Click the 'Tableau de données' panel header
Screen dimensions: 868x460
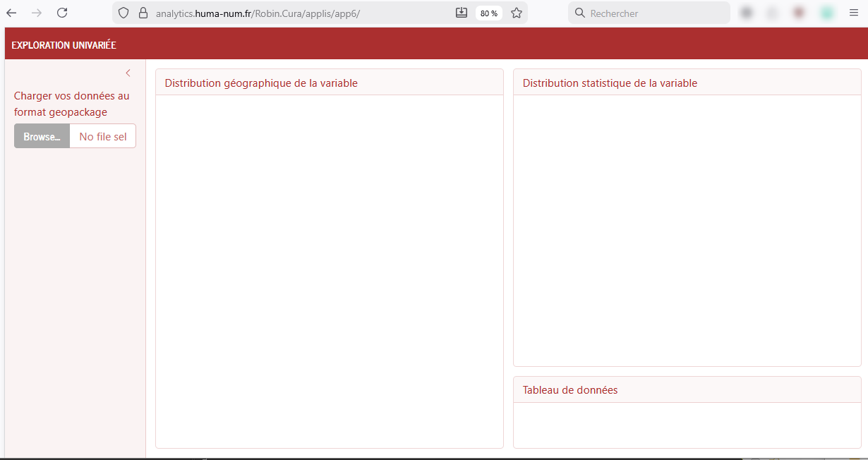pos(570,390)
